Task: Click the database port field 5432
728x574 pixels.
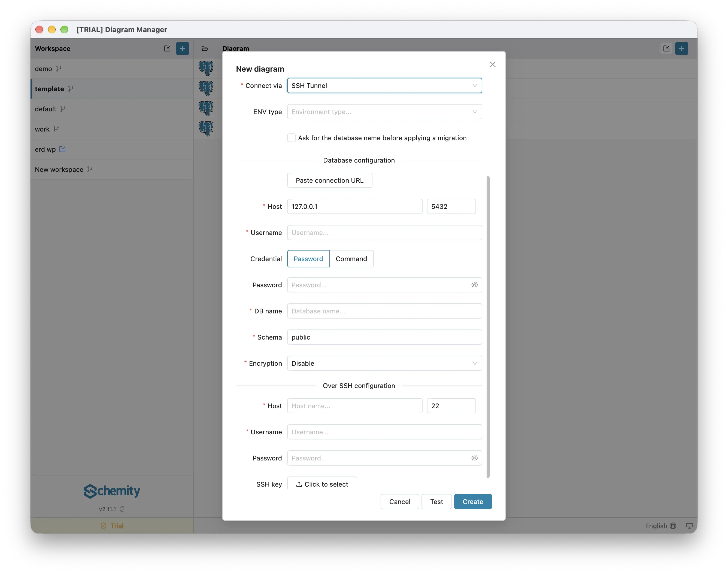Action: 451,206
